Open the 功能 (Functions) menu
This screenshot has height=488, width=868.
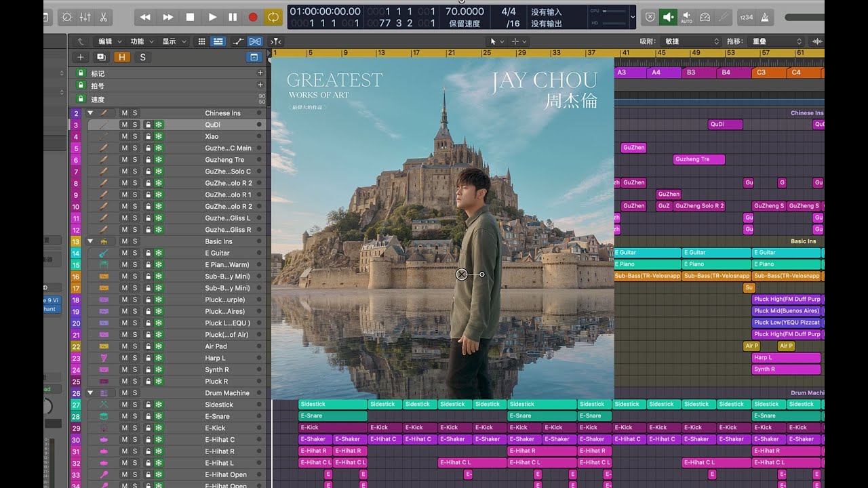[142, 41]
